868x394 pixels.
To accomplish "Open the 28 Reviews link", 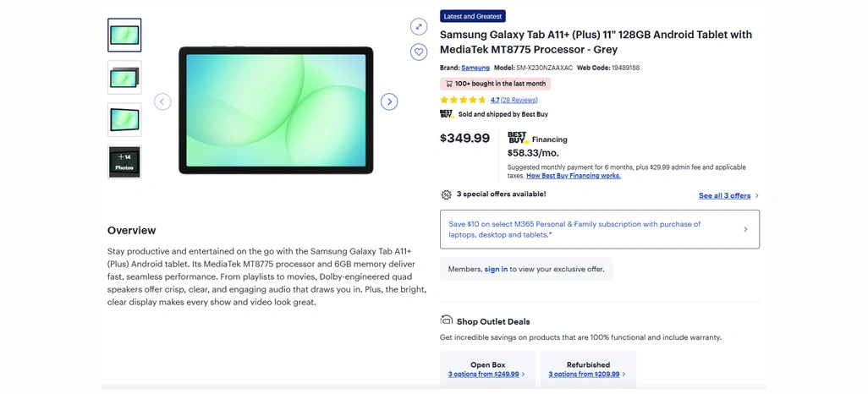I will [519, 100].
